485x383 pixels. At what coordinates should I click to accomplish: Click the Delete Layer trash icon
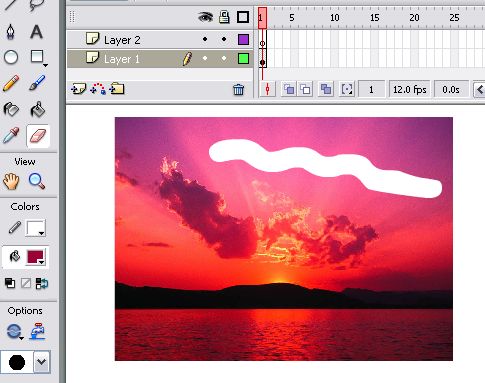(x=238, y=89)
